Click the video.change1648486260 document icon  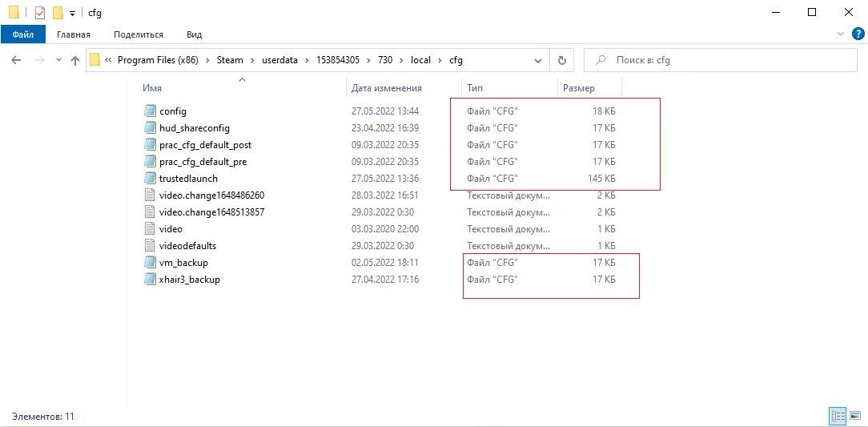point(150,195)
